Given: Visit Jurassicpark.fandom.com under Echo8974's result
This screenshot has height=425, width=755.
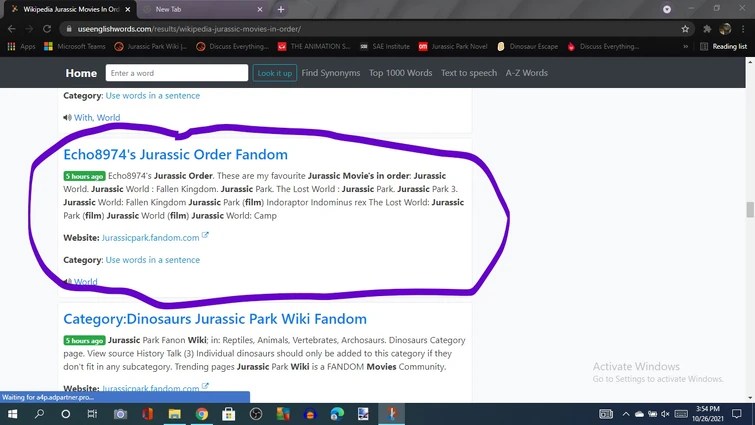Looking at the screenshot, I should (150, 238).
